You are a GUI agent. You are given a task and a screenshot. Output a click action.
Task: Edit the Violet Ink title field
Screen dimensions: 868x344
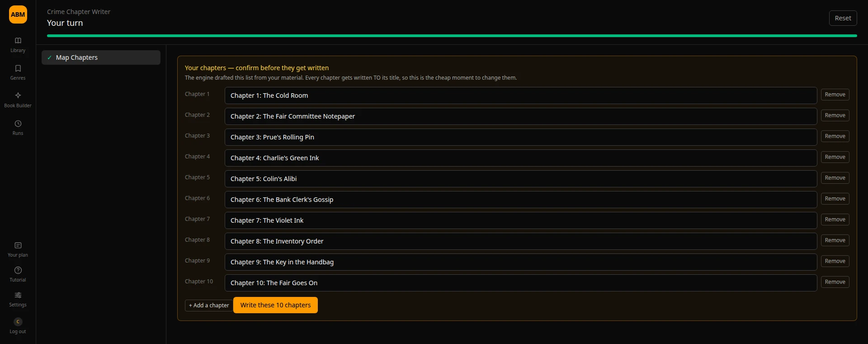coord(521,220)
